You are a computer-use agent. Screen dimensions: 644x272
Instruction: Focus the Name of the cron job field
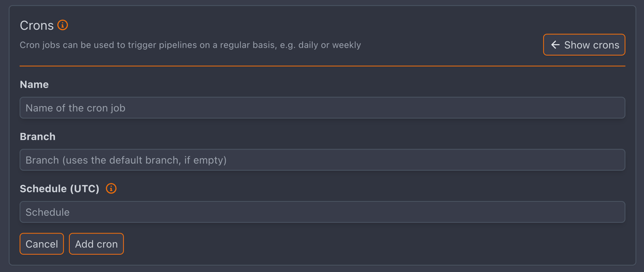click(x=322, y=108)
